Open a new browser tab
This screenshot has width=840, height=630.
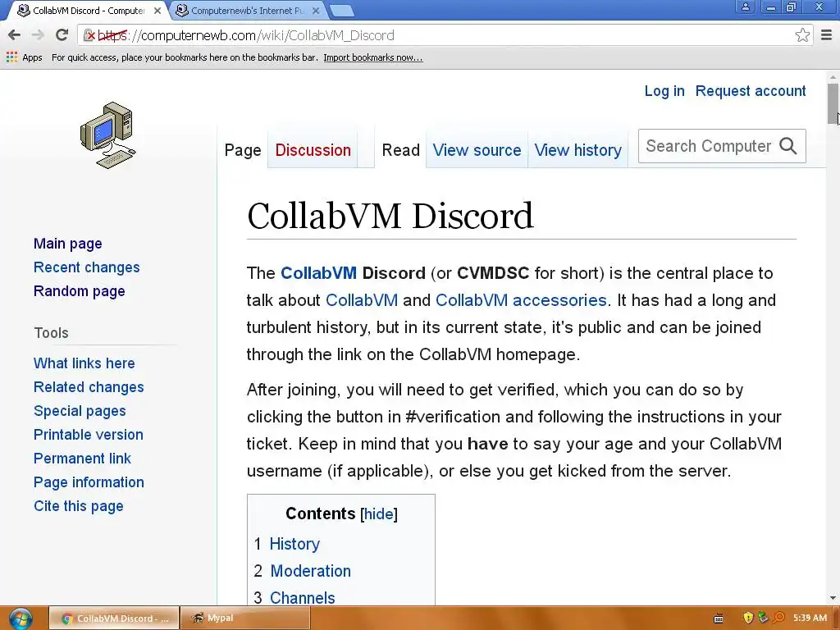(341, 11)
